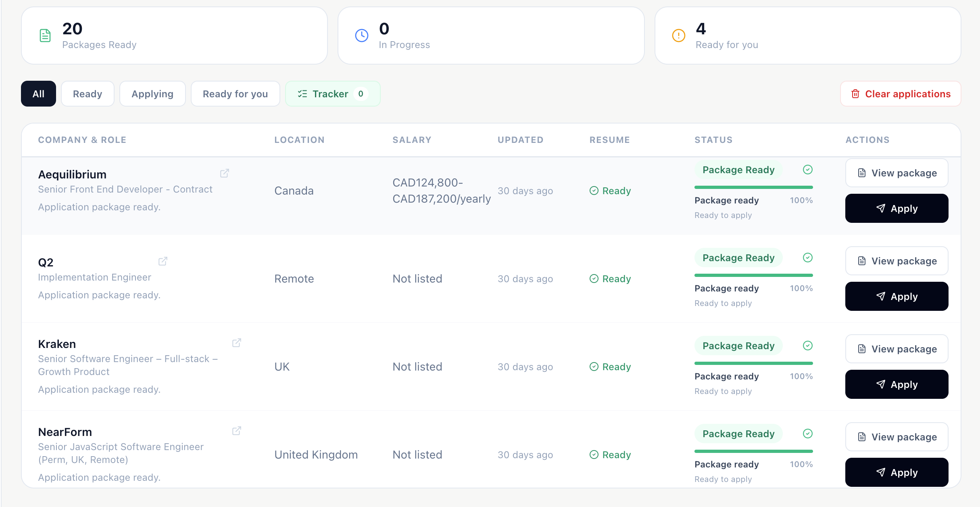Viewport: 980px width, 507px height.
Task: Click the 0 In Progress card
Action: coord(491,36)
